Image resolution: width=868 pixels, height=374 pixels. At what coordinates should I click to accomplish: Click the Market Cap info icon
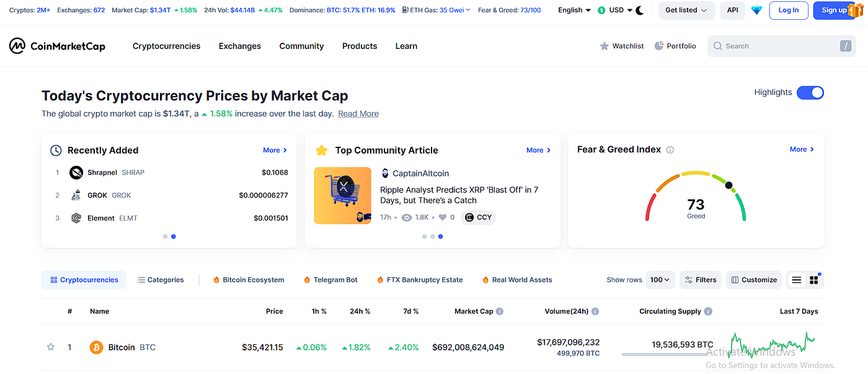click(x=500, y=311)
